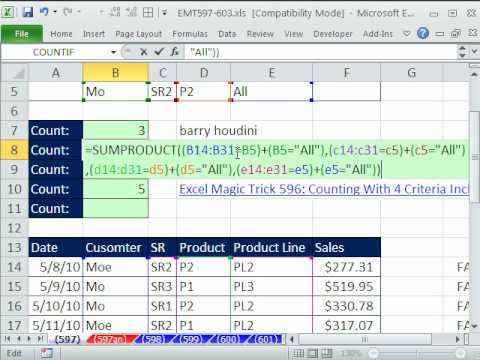Click cell B5 containing Mo

[x=115, y=92]
